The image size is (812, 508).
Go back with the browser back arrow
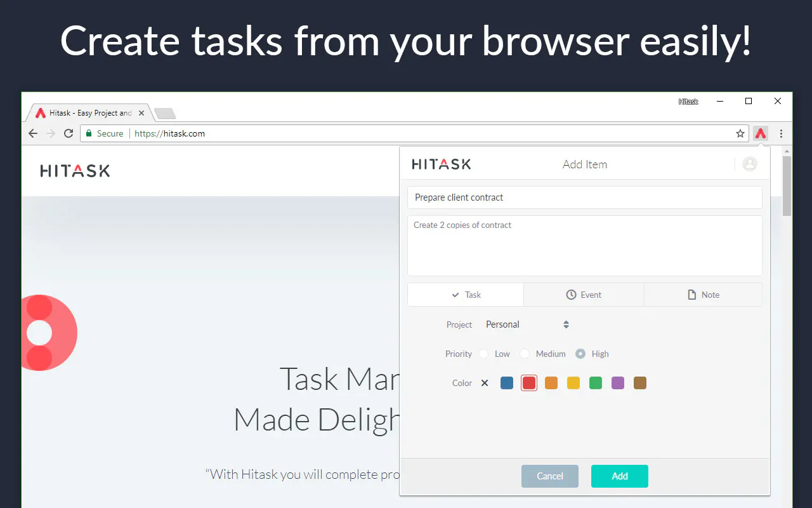[x=33, y=133]
